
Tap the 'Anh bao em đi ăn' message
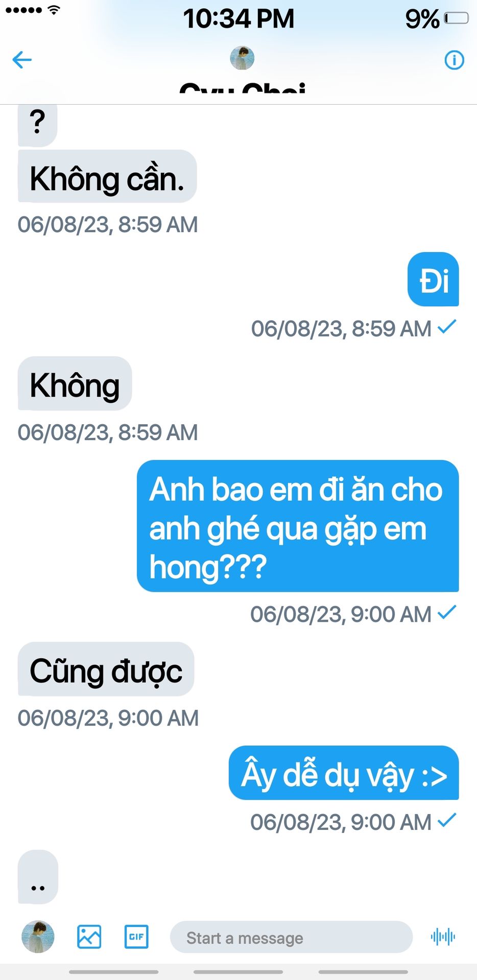click(x=298, y=526)
